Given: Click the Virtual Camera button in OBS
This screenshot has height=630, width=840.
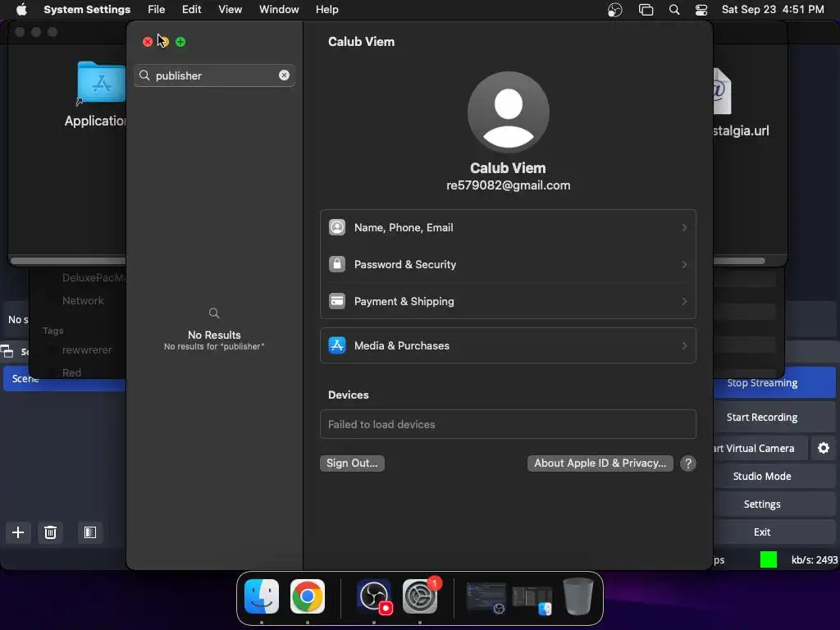Looking at the screenshot, I should click(760, 449).
